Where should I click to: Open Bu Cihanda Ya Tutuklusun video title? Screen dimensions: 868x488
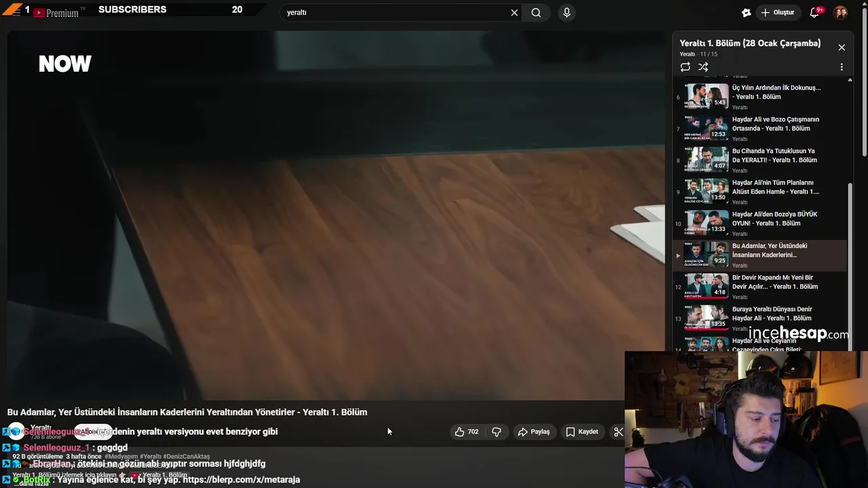774,156
